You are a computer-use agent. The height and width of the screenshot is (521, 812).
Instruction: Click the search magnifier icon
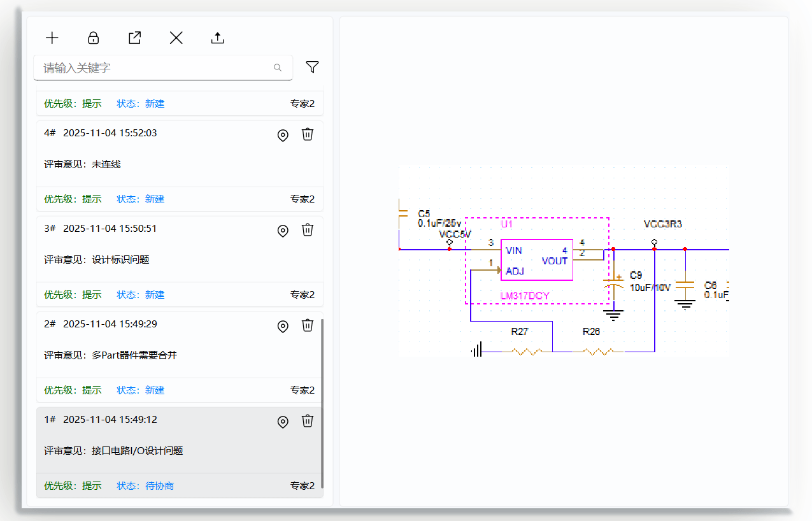(x=278, y=68)
